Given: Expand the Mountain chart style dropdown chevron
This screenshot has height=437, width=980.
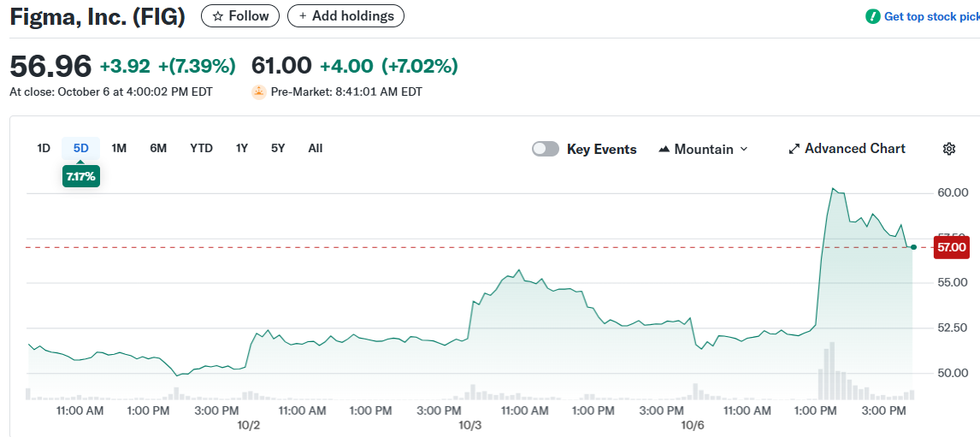Looking at the screenshot, I should [x=743, y=149].
